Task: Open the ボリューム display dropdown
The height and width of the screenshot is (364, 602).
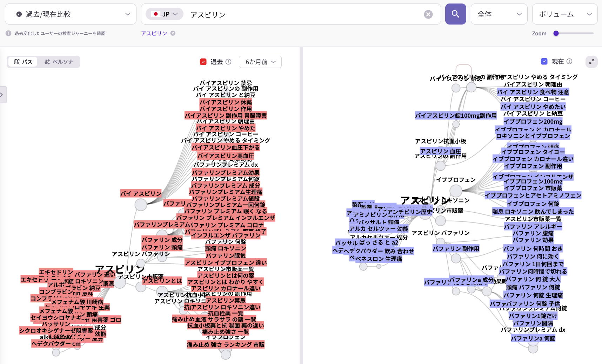Action: tap(565, 14)
